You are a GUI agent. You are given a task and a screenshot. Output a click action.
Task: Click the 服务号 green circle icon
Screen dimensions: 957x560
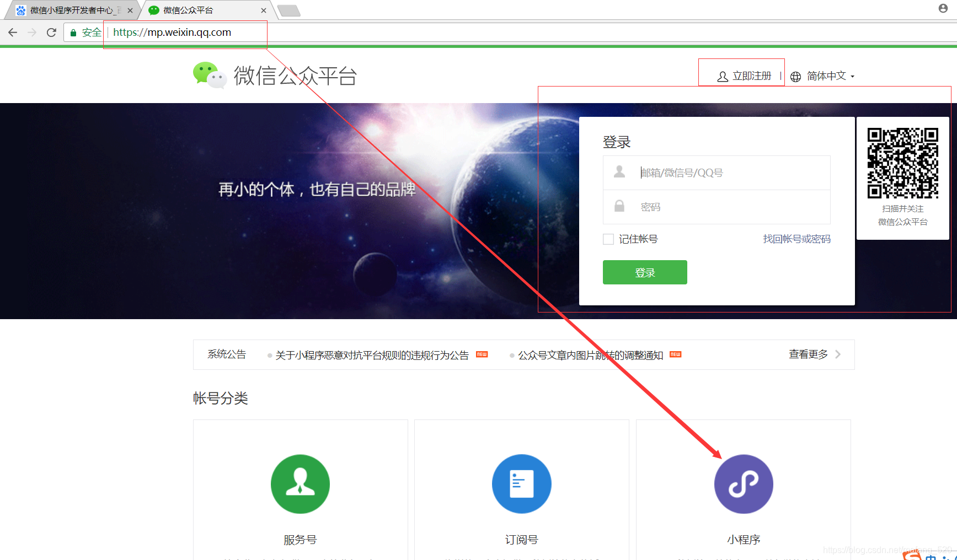click(300, 484)
